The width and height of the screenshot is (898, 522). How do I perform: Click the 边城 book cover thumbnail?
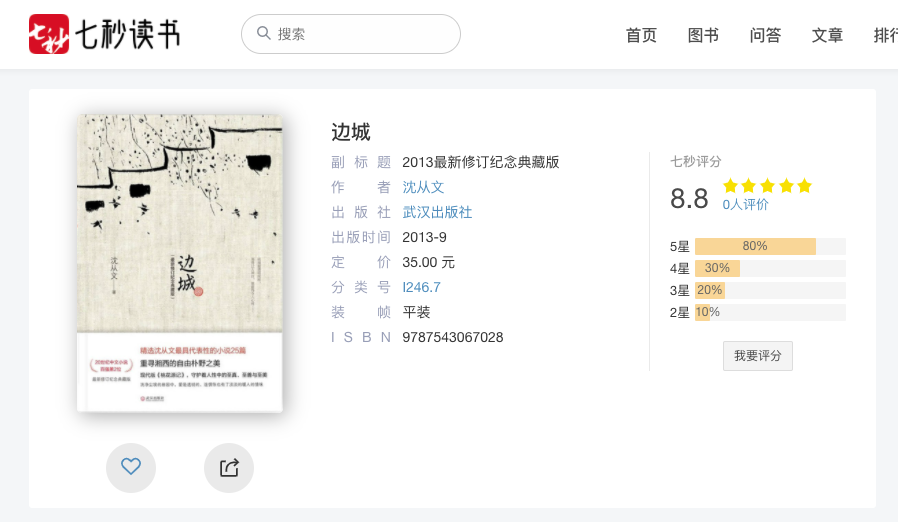click(x=180, y=263)
